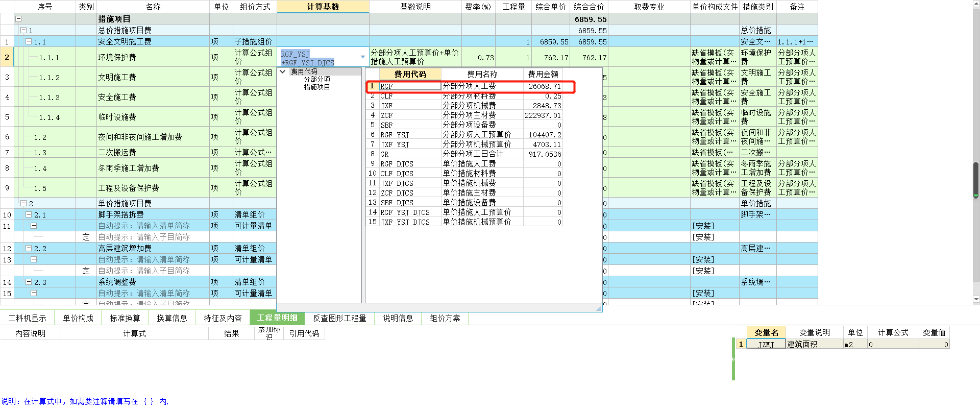The width and height of the screenshot is (980, 411).
Task: Collapse the 费用代码 tree chevron
Action: pyautogui.click(x=283, y=71)
